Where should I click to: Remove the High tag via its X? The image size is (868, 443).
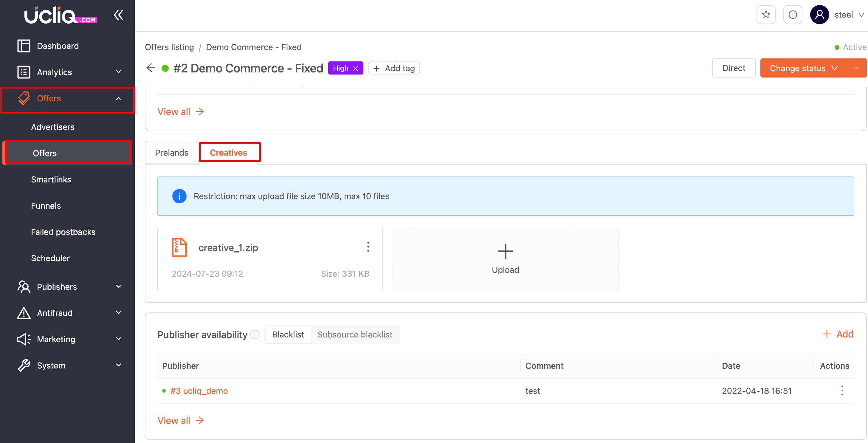pos(356,68)
